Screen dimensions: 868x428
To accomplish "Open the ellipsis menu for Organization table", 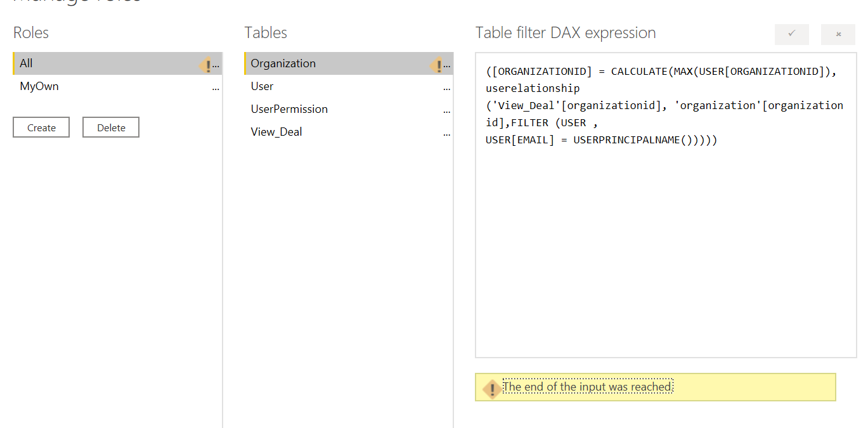I will point(447,66).
